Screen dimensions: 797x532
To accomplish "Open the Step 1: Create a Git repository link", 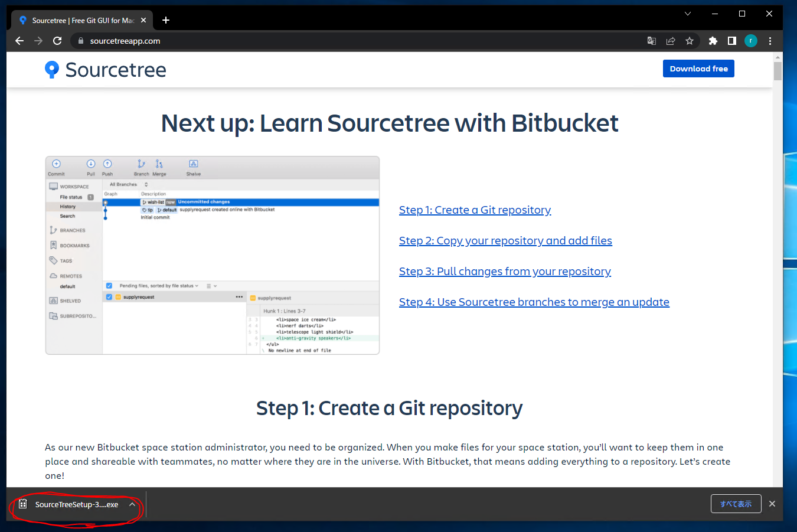I will pyautogui.click(x=475, y=210).
